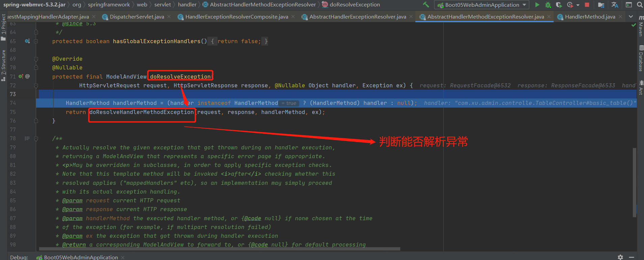Build project with the hammer icon

(x=426, y=5)
